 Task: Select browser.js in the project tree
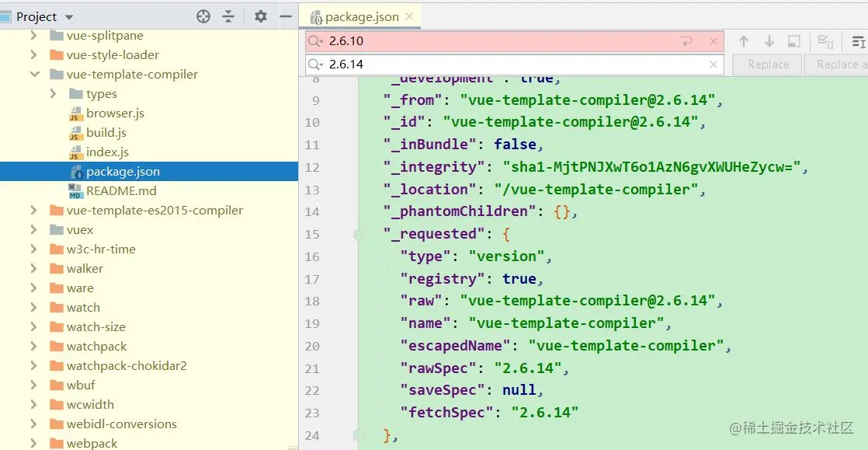[x=115, y=113]
